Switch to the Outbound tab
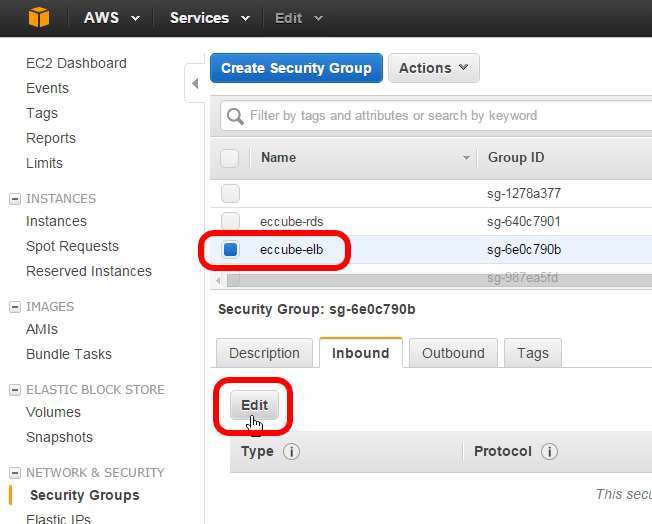The height and width of the screenshot is (524, 652). [x=453, y=353]
